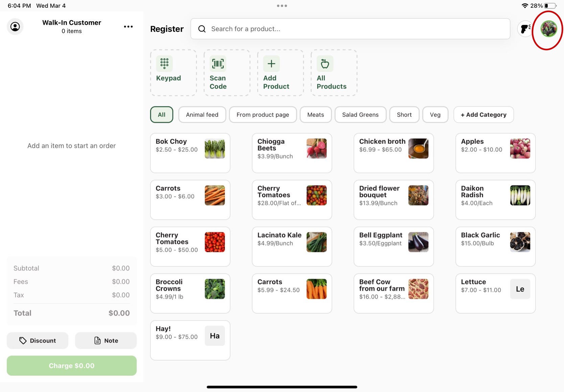The image size is (564, 392).
Task: Open the Keypad entry tile
Action: tap(173, 73)
